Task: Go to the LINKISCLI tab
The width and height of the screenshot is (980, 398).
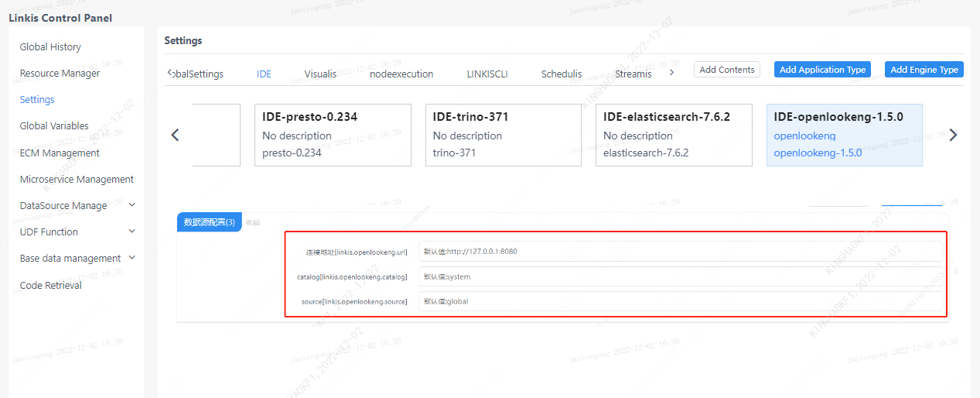Action: (x=487, y=74)
